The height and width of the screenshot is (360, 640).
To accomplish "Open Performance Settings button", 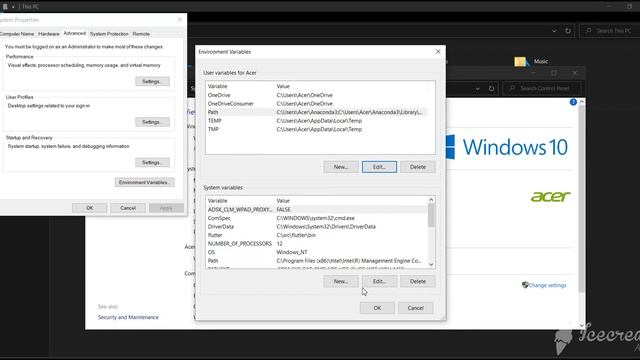I will [x=152, y=82].
